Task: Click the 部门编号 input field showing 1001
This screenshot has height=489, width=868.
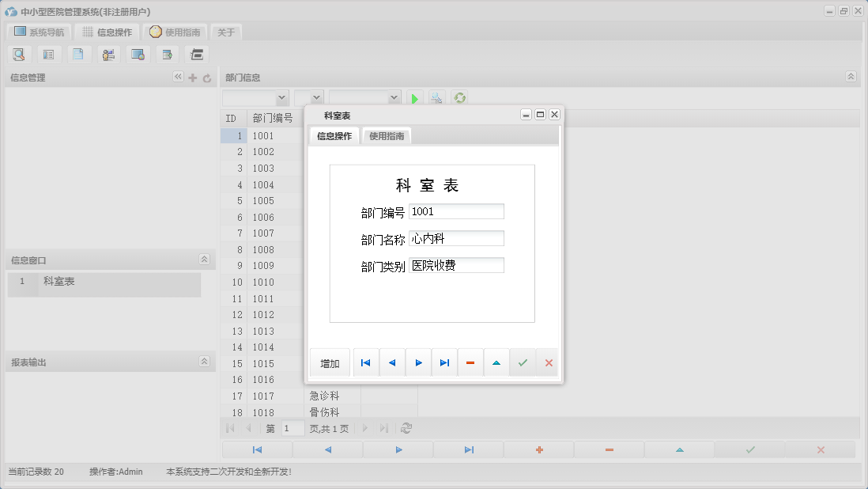Action: click(x=456, y=211)
